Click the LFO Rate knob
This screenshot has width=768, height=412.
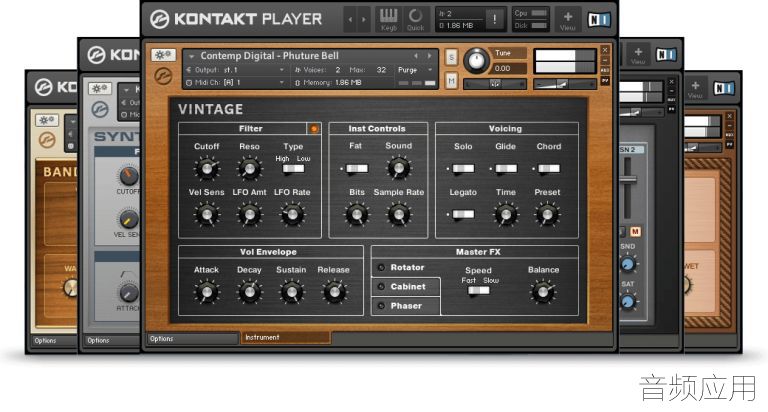tap(292, 215)
